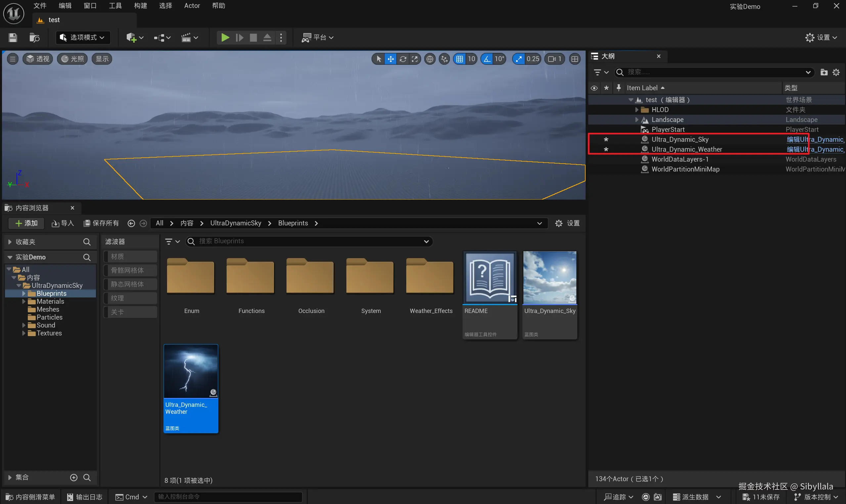Viewport: 846px width, 504px height.
Task: Open the 选项模式 mode dropdown
Action: coord(83,37)
